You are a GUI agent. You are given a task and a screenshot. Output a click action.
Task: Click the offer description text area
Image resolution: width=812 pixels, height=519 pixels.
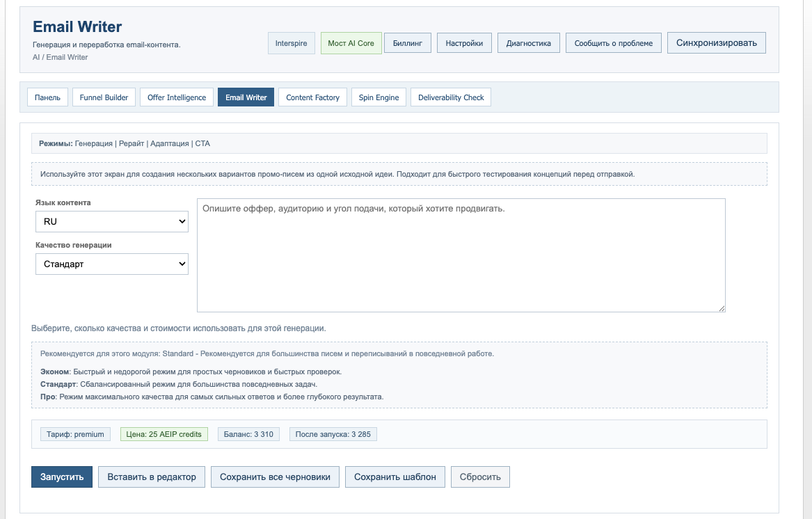[461, 254]
